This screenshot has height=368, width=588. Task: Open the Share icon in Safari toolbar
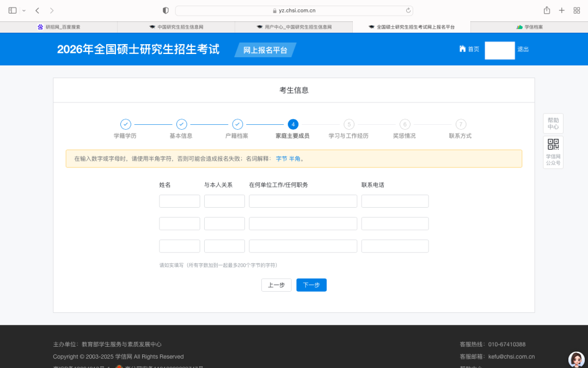coord(547,10)
